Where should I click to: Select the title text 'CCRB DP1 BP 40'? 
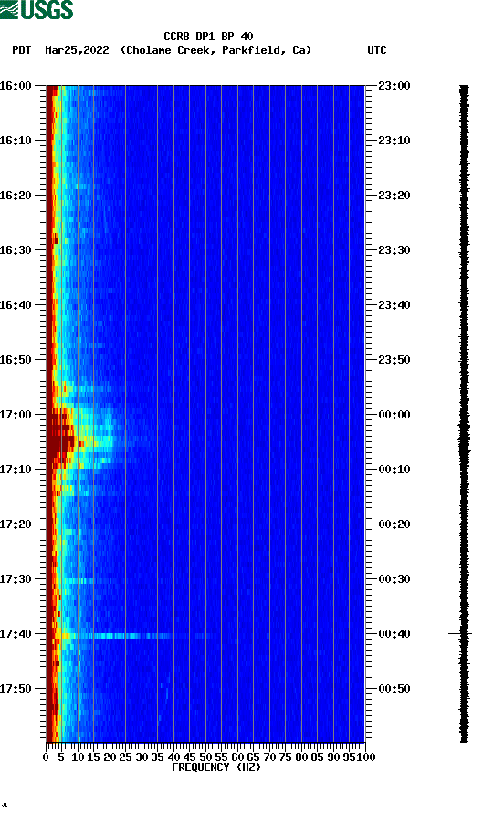pyautogui.click(x=208, y=37)
